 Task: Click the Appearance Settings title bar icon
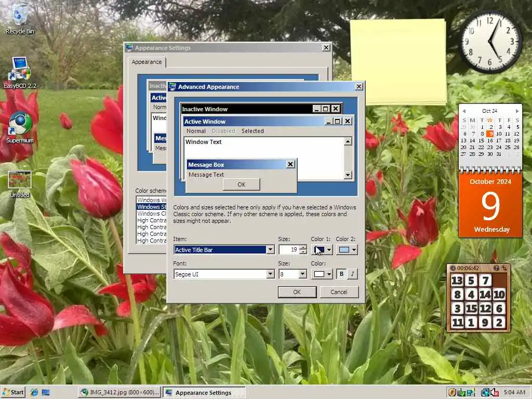pos(129,47)
